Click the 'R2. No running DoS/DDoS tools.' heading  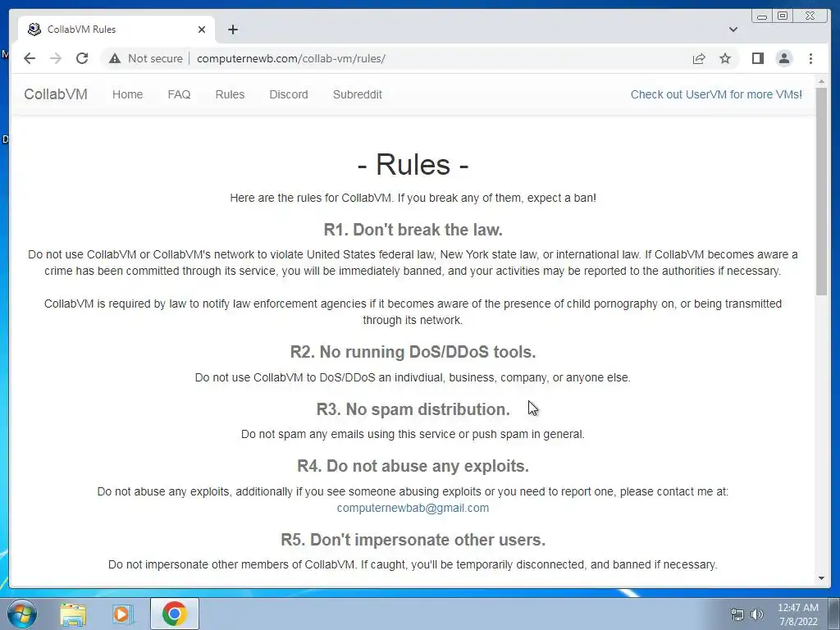click(x=413, y=352)
